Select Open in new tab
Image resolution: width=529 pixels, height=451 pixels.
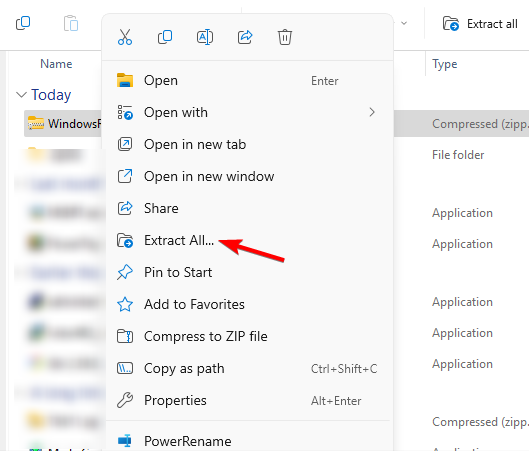pos(248,144)
